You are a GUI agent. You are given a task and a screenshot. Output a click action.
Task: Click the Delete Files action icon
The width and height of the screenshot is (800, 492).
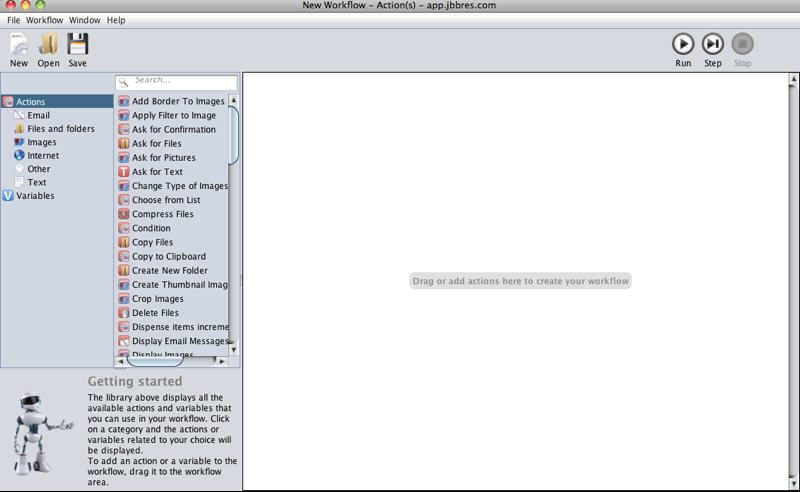(123, 313)
